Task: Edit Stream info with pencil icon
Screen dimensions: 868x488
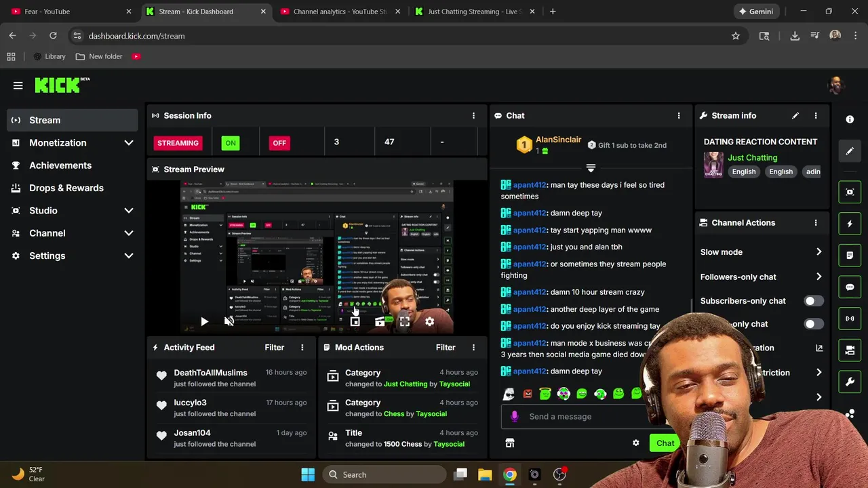Action: pyautogui.click(x=795, y=116)
